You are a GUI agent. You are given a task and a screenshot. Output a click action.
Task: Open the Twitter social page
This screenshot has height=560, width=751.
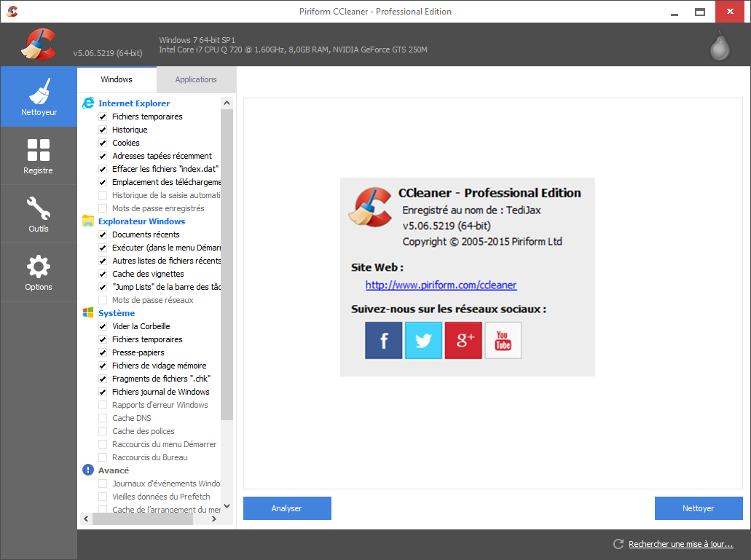click(x=423, y=340)
